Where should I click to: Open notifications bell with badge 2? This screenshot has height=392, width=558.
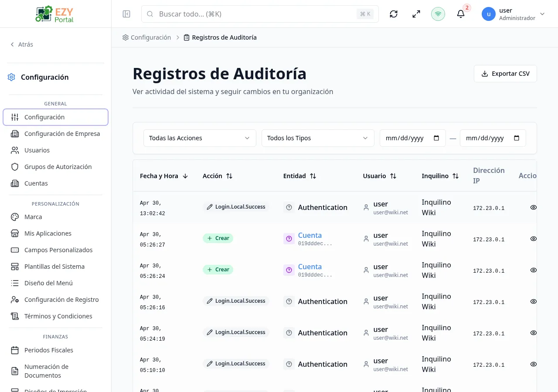(x=461, y=14)
